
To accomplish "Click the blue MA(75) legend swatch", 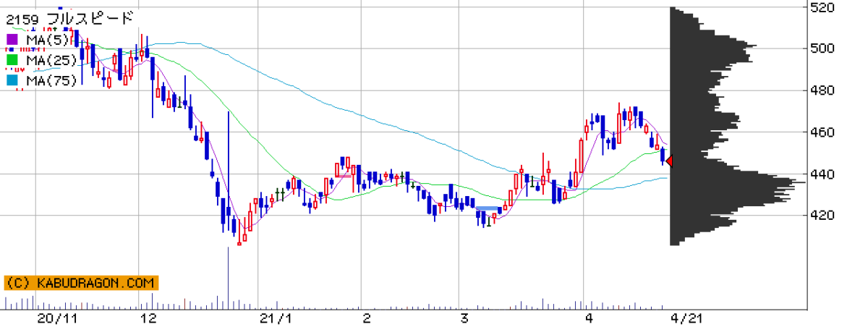I will click(x=12, y=81).
